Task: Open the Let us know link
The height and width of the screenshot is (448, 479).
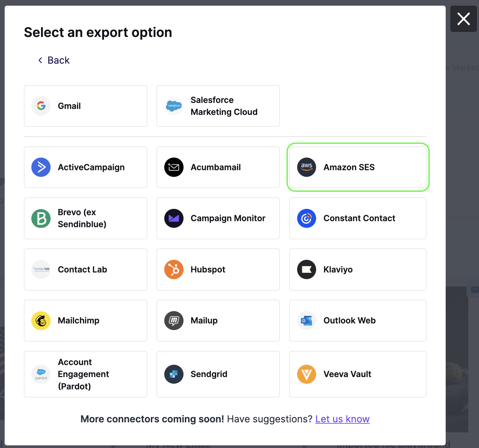Action: 342,419
